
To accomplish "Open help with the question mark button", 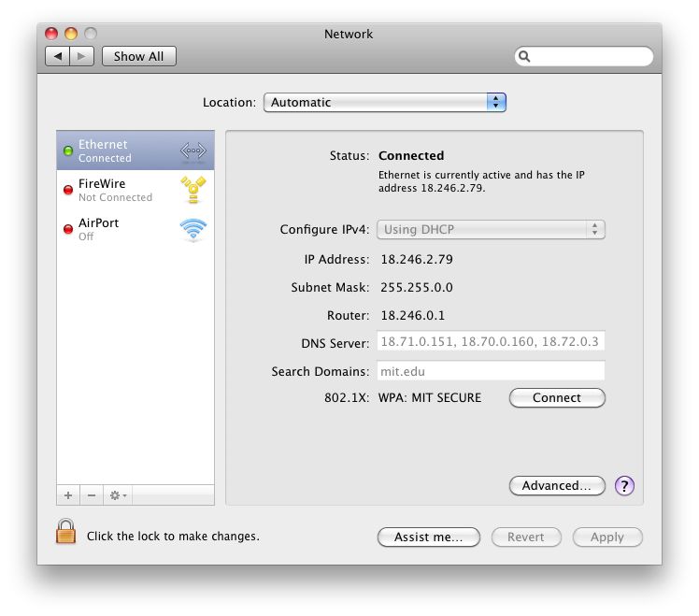I will (624, 486).
